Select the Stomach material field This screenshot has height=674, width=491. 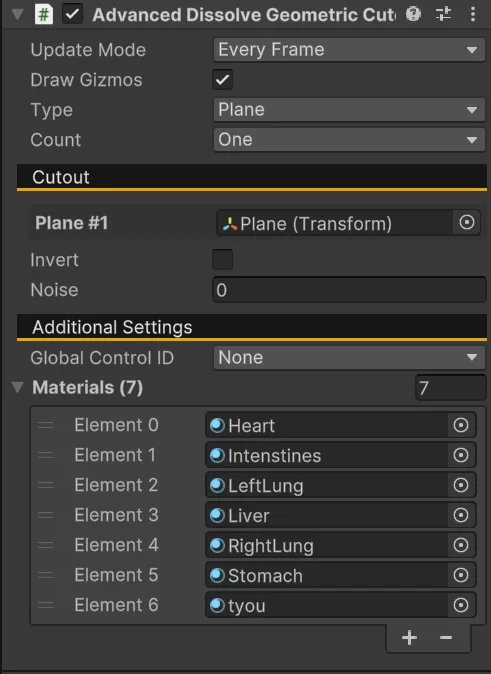[327, 575]
